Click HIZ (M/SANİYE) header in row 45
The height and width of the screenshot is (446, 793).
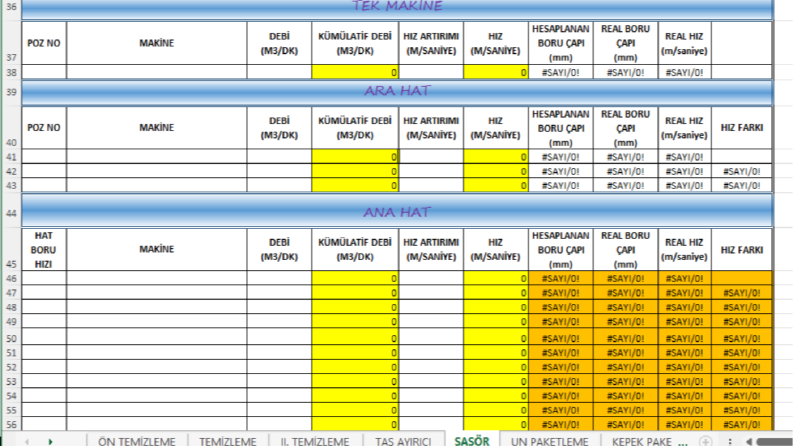(x=496, y=249)
